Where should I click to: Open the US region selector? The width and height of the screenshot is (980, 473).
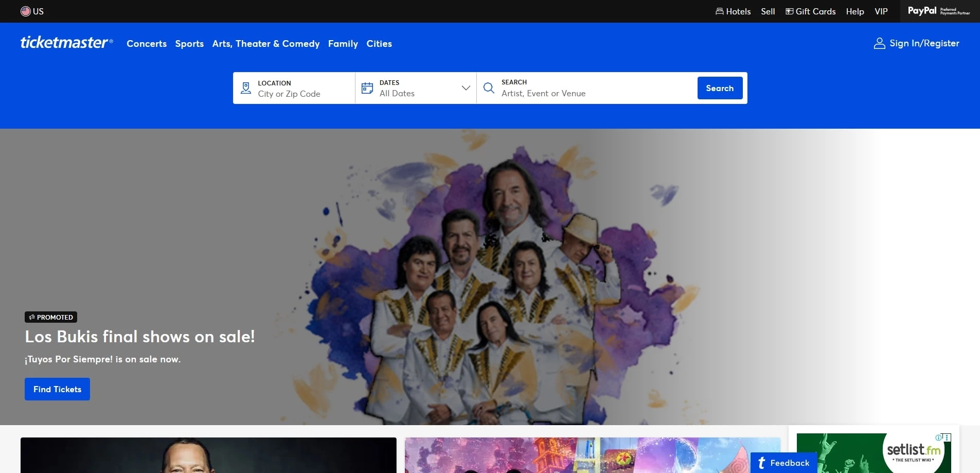32,11
